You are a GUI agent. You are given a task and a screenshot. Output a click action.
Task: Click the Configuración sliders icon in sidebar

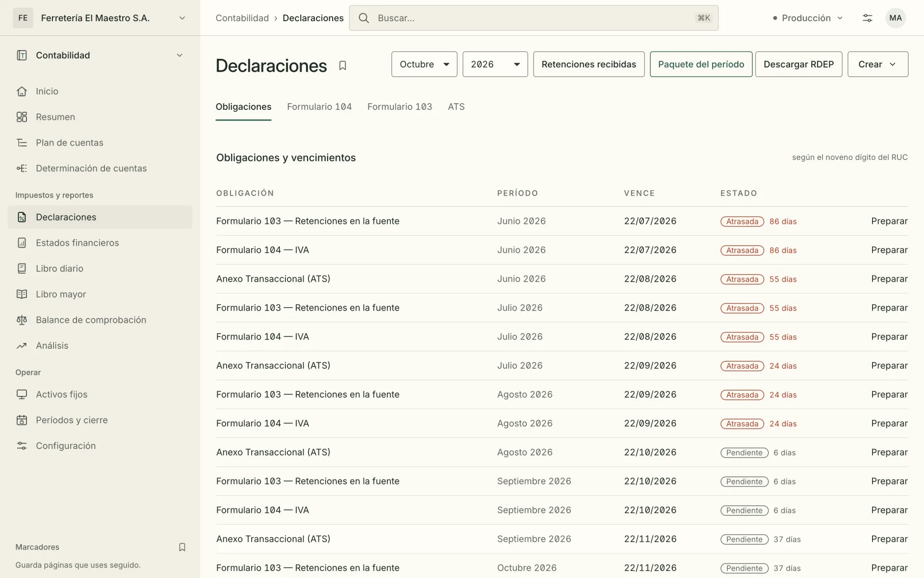click(22, 446)
